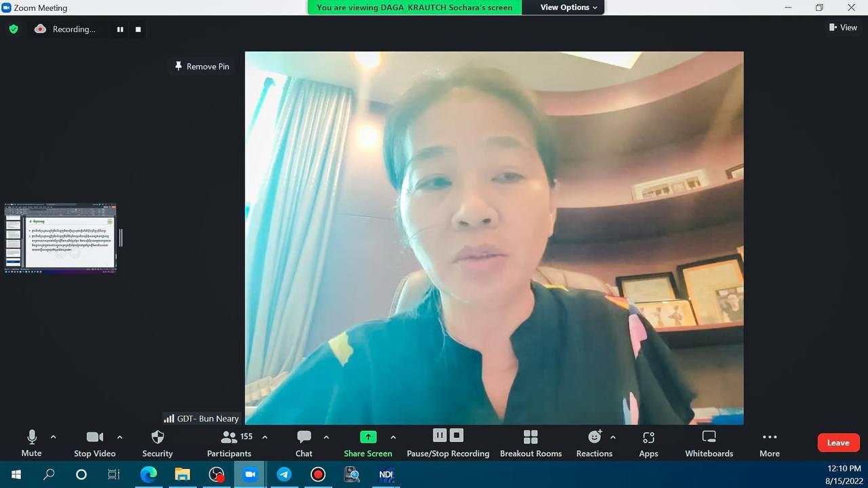Open the Participants list
The width and height of the screenshot is (868, 488).
[x=229, y=443]
